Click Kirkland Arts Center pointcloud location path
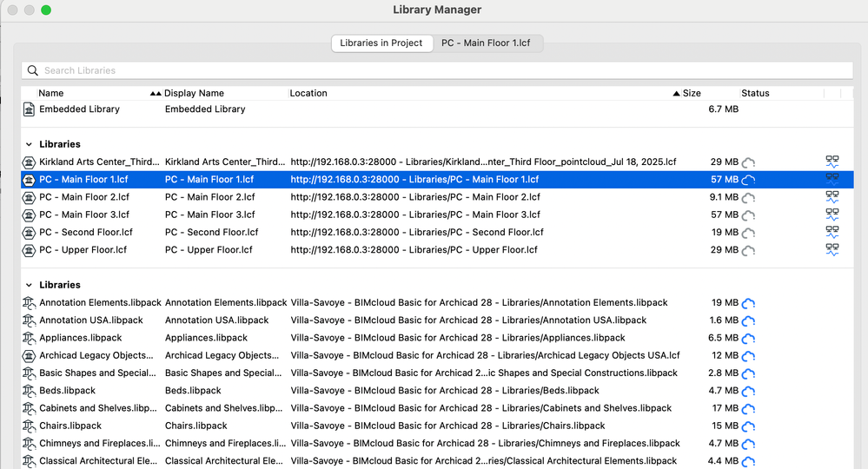Screen dimensions: 868x469 (483, 162)
